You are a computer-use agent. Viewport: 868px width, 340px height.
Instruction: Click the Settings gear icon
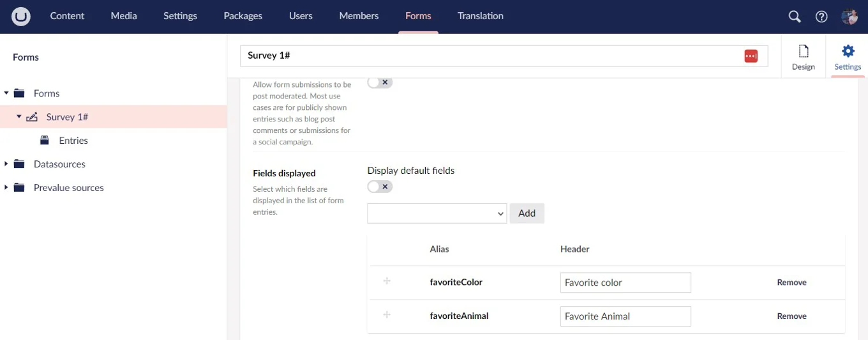[848, 51]
